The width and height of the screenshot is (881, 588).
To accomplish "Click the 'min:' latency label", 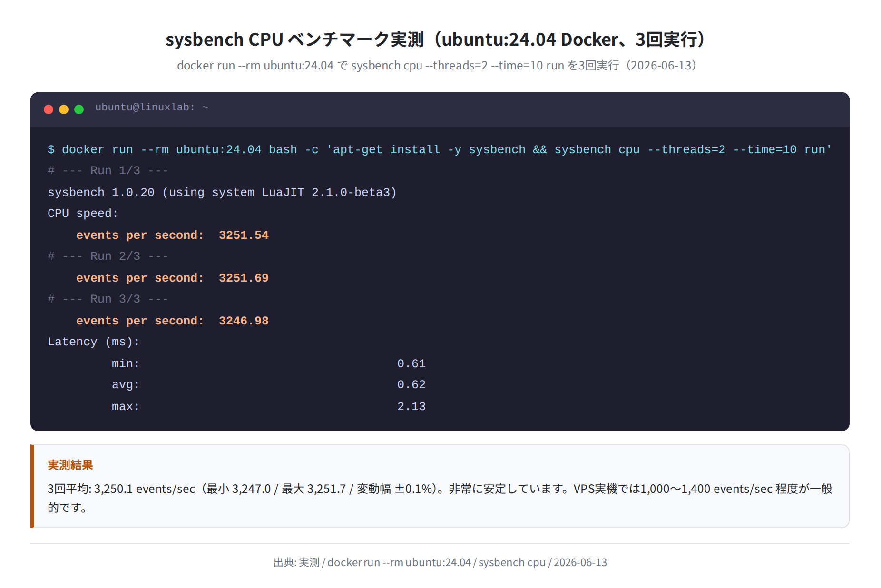I will [126, 363].
